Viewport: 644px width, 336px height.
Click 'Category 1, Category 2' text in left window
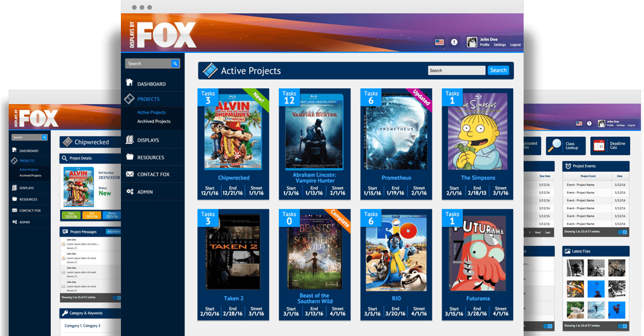pyautogui.click(x=82, y=326)
